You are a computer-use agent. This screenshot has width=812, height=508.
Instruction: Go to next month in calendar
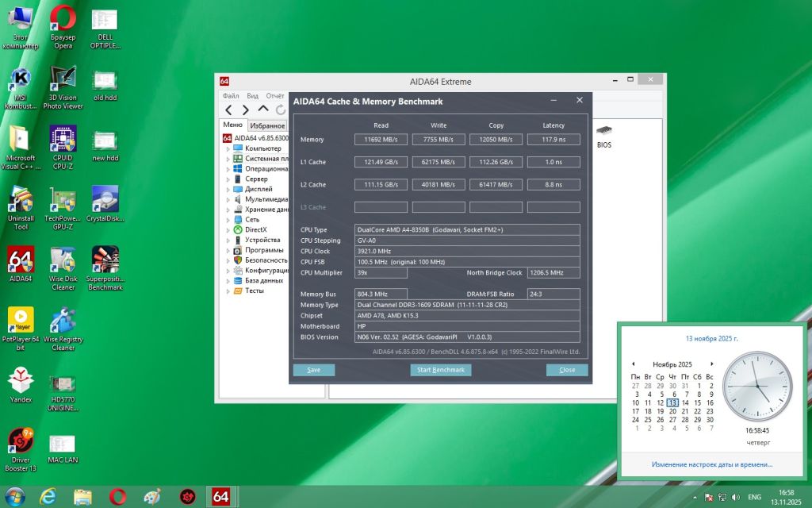pyautogui.click(x=712, y=364)
